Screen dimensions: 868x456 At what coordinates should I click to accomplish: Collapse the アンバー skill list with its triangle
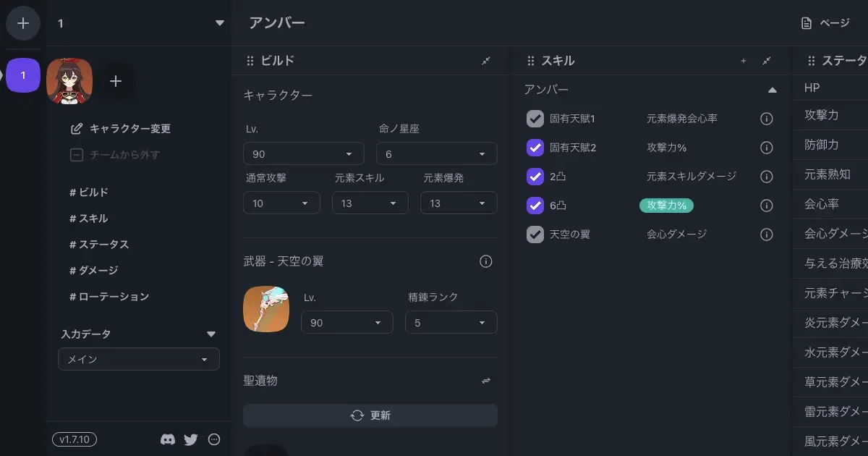[773, 88]
